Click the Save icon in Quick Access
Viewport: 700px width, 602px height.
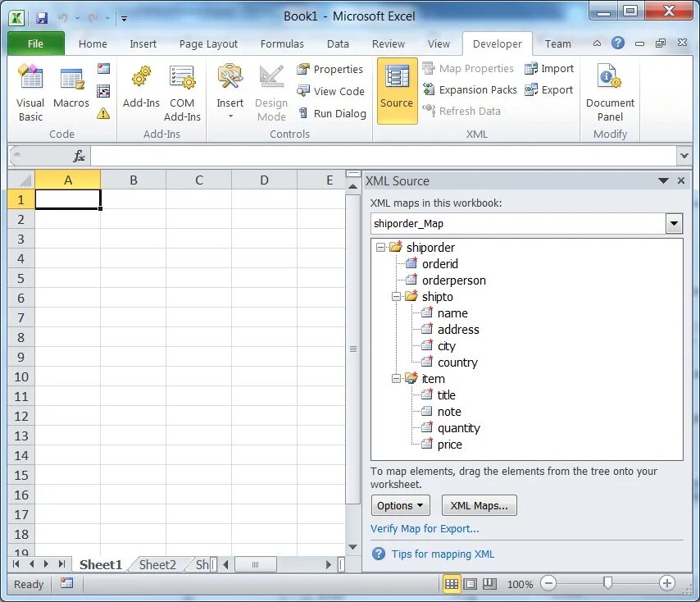42,18
